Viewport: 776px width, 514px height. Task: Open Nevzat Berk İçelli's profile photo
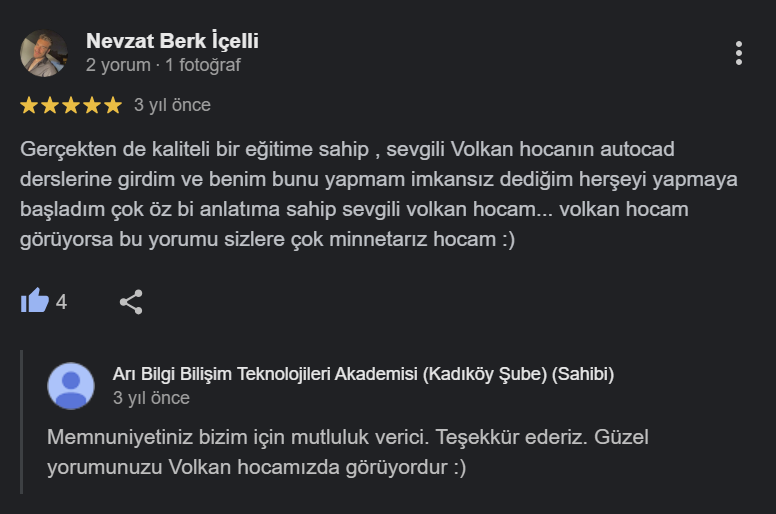[x=44, y=53]
